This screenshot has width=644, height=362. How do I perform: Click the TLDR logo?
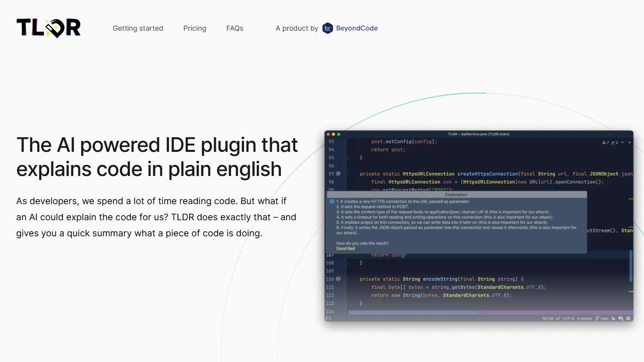pos(48,28)
